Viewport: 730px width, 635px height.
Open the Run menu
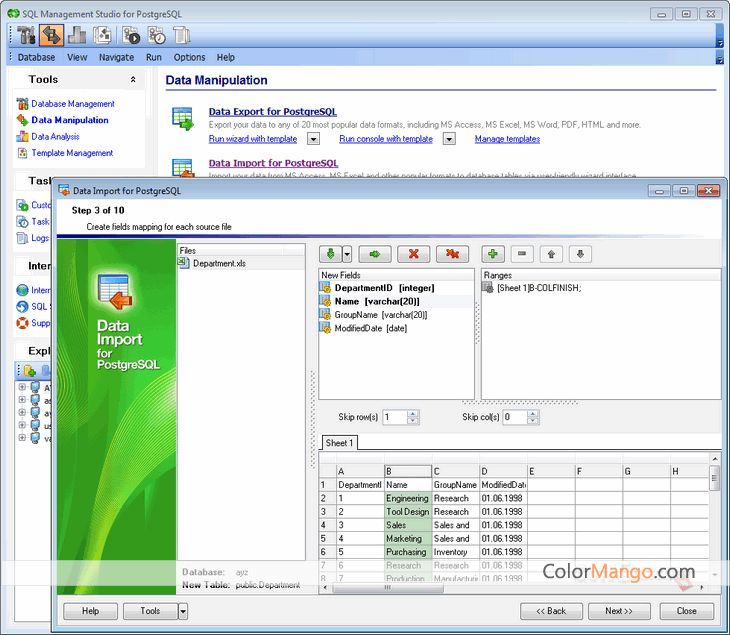154,57
